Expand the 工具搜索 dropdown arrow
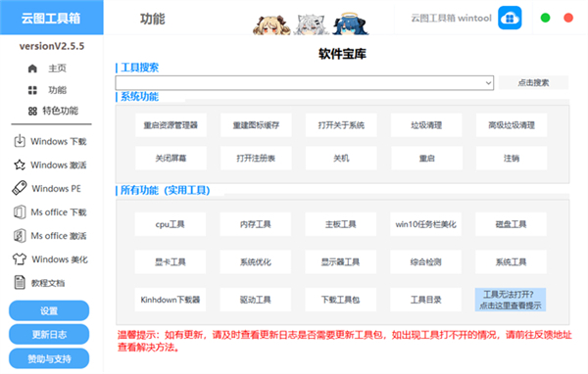 click(x=488, y=83)
